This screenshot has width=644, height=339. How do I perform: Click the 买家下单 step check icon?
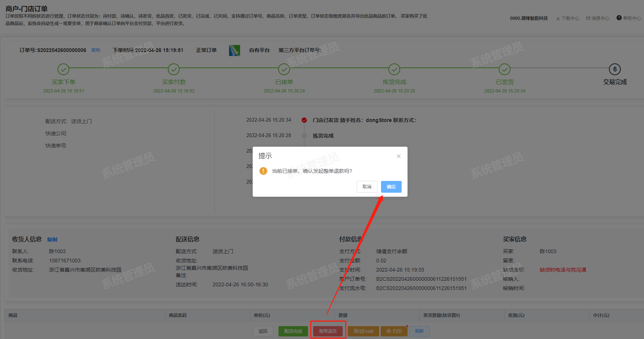pyautogui.click(x=63, y=69)
